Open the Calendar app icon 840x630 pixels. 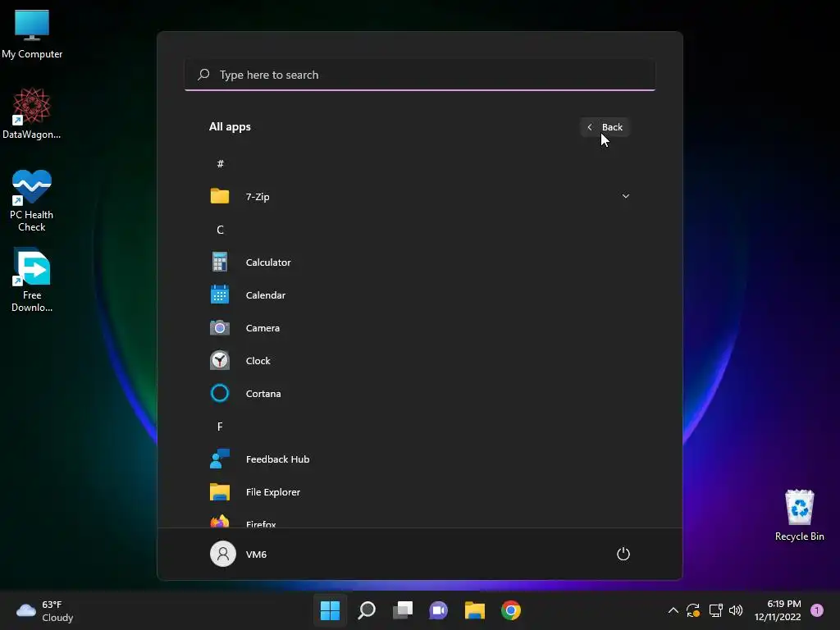220,294
